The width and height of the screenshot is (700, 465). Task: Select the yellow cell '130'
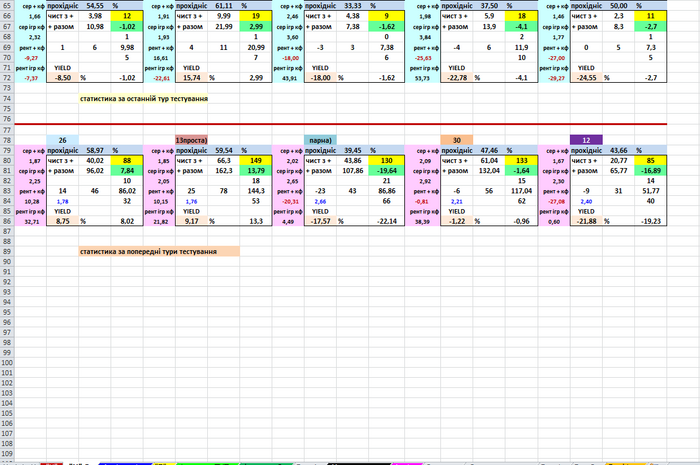tap(386, 161)
